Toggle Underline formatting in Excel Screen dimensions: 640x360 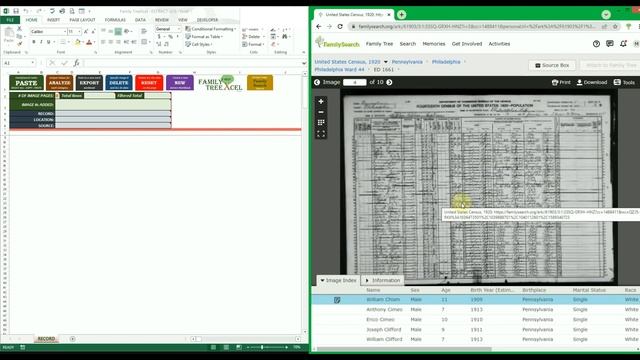click(x=49, y=42)
